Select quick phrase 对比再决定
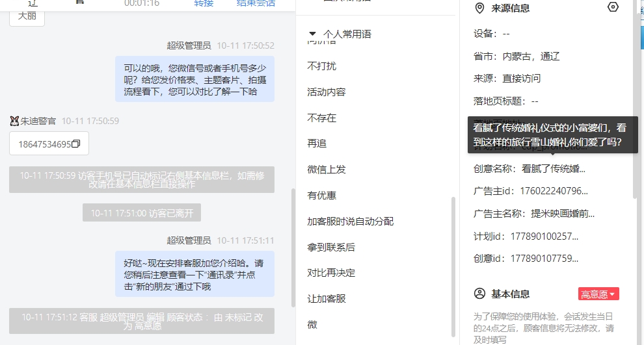 pos(331,273)
